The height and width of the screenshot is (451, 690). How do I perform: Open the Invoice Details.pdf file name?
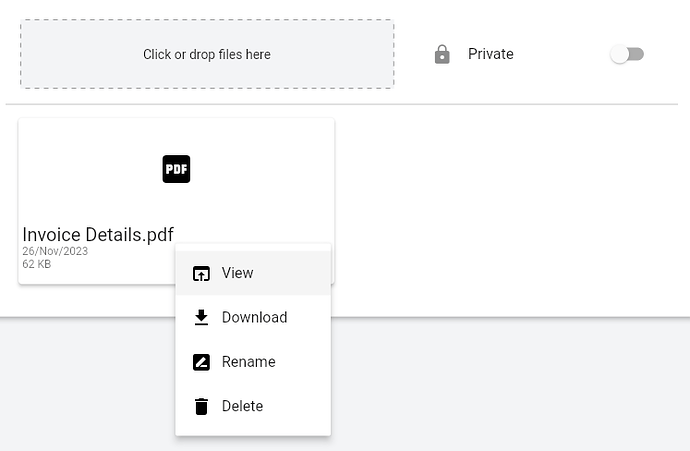[98, 235]
